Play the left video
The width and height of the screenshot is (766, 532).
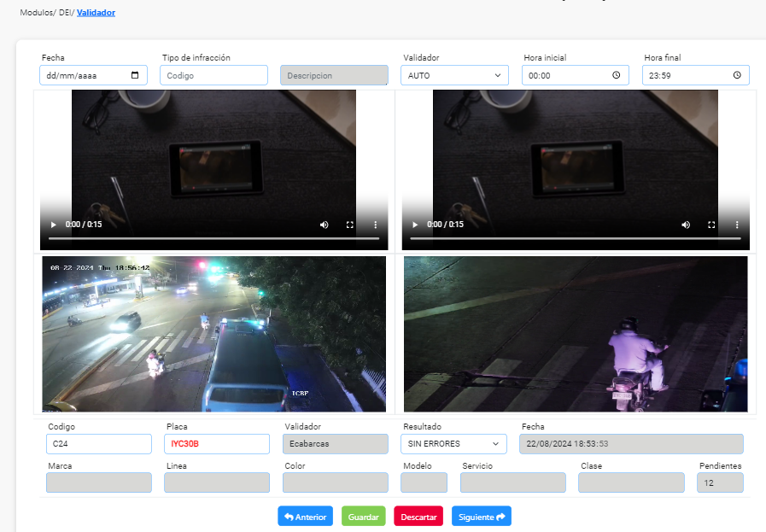point(53,225)
